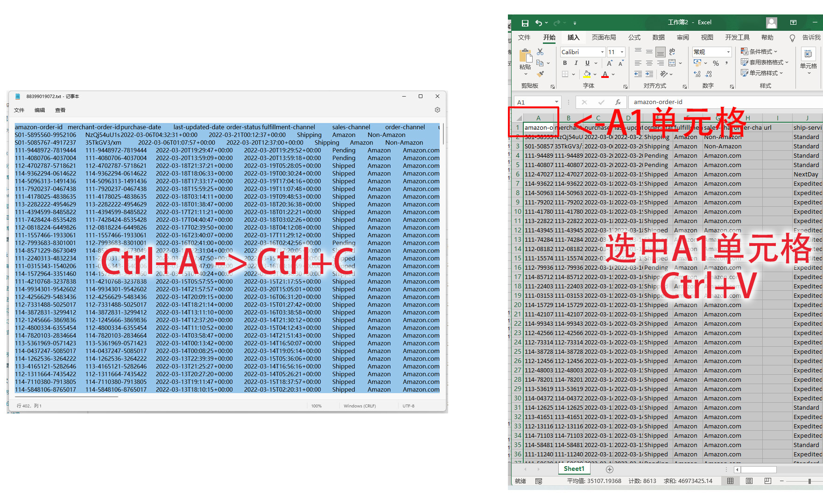This screenshot has height=504, width=823.
Task: Toggle top vertical alignment
Action: click(x=638, y=52)
